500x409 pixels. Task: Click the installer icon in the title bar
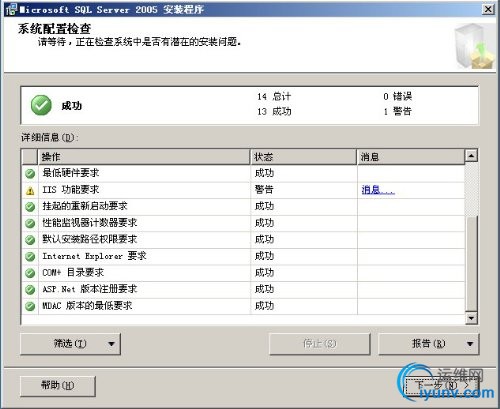tap(11, 9)
